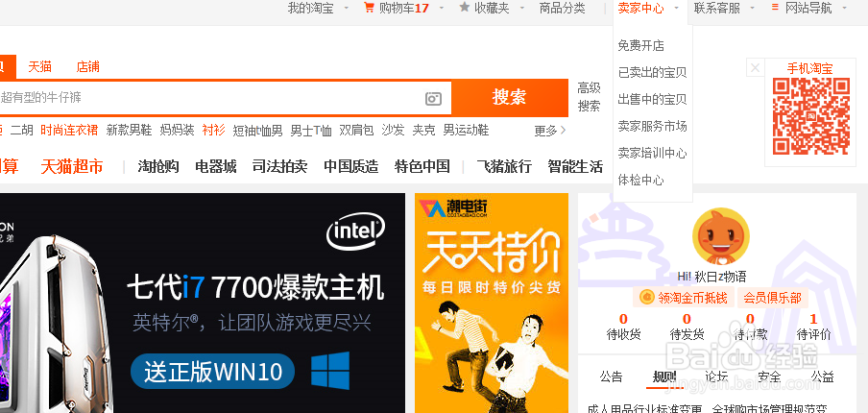Click hot keyword 衬衫
Viewport: 868px width, 413px height.
214,131
